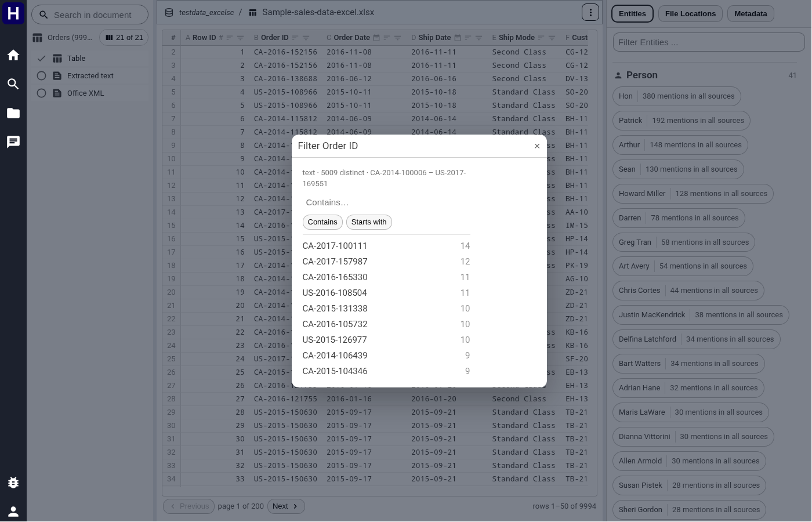Open the 21 of 21 columns selector

click(124, 38)
